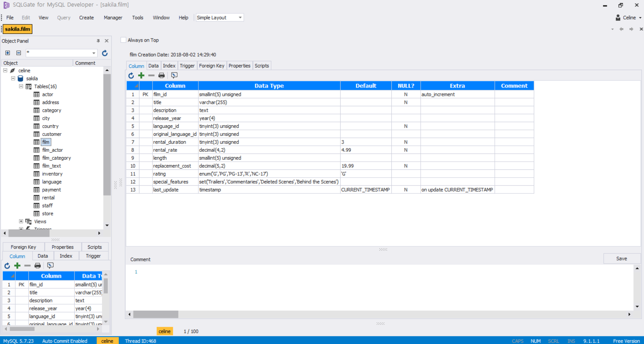This screenshot has height=344, width=644.
Task: Click the Save button for comments
Action: (621, 258)
